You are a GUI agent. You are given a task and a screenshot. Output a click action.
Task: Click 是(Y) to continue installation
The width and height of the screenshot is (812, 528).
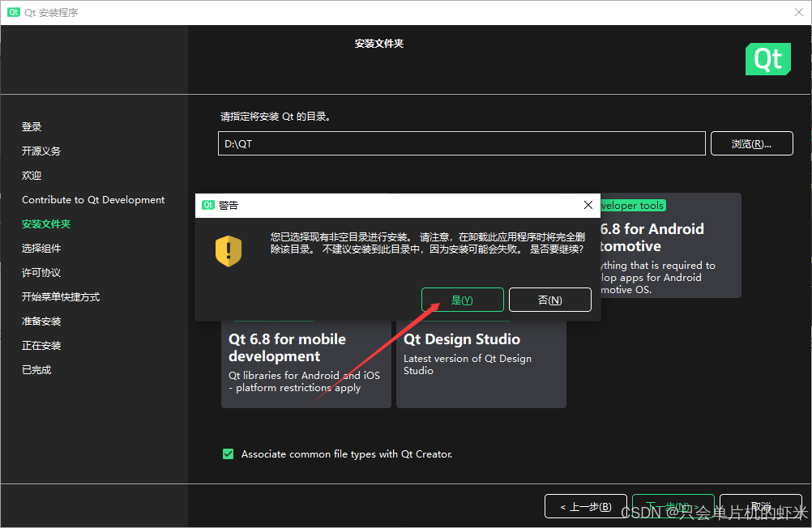(462, 300)
